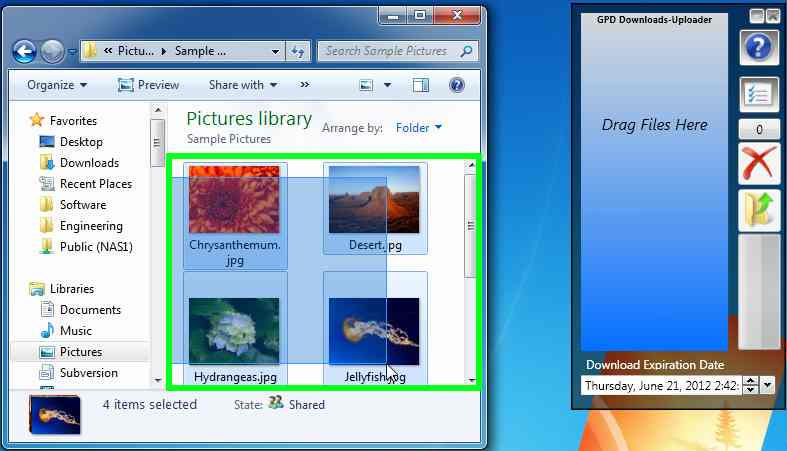Screen dimensions: 787x451
Task: Click the Download Expiration Date field
Action: [661, 385]
